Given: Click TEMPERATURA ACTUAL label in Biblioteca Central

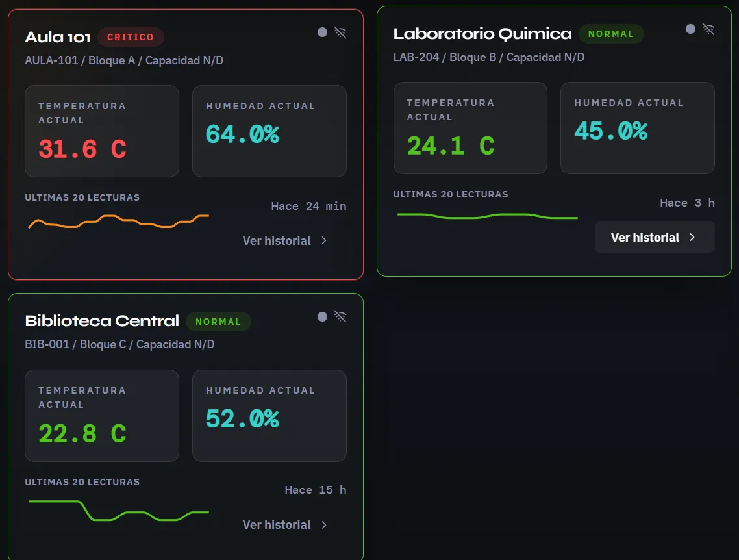Looking at the screenshot, I should click(x=82, y=398).
